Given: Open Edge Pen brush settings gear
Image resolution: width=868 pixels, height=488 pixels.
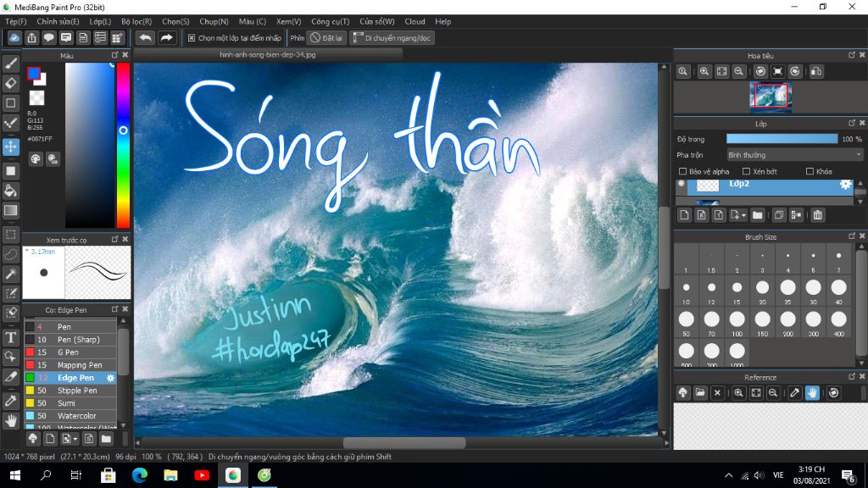Looking at the screenshot, I should click(111, 378).
